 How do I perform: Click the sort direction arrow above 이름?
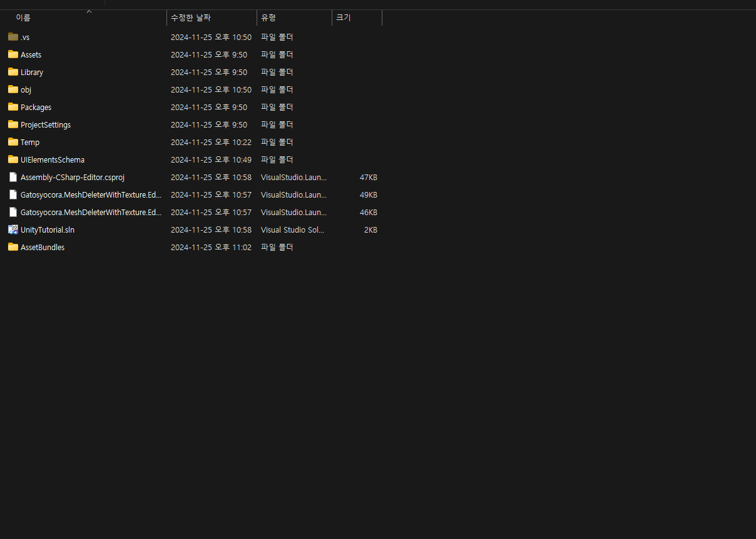click(x=89, y=11)
